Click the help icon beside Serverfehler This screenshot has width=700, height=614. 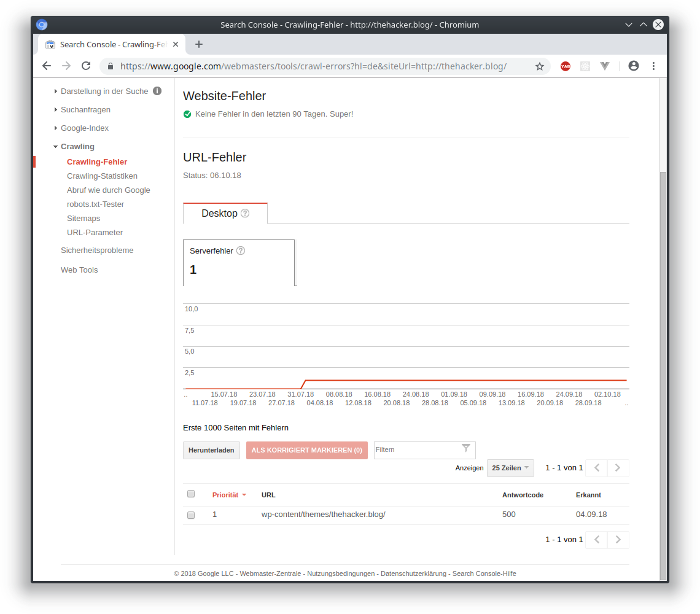[x=241, y=251]
